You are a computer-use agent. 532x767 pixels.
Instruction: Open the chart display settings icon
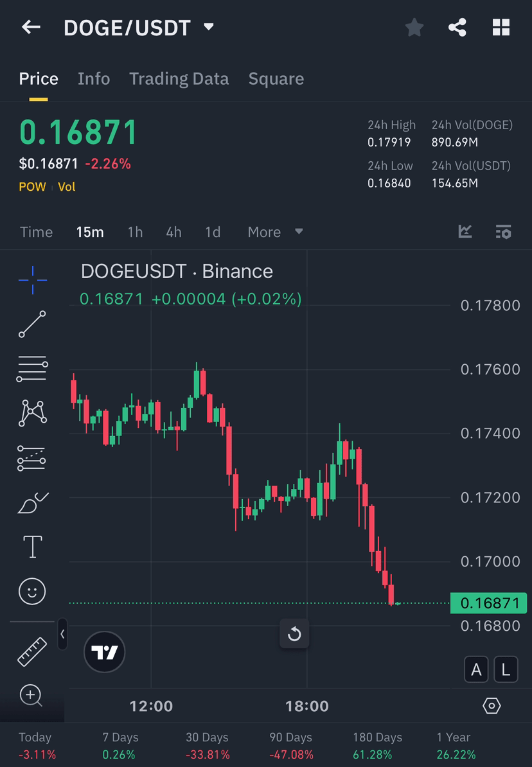coord(503,232)
